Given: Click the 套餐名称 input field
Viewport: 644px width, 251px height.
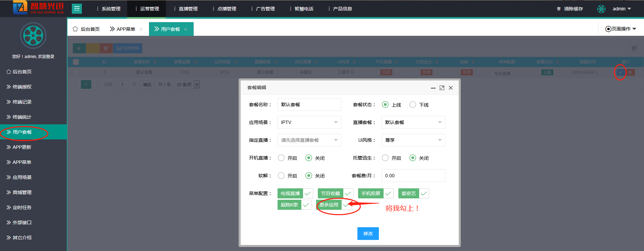Looking at the screenshot, I should 309,105.
